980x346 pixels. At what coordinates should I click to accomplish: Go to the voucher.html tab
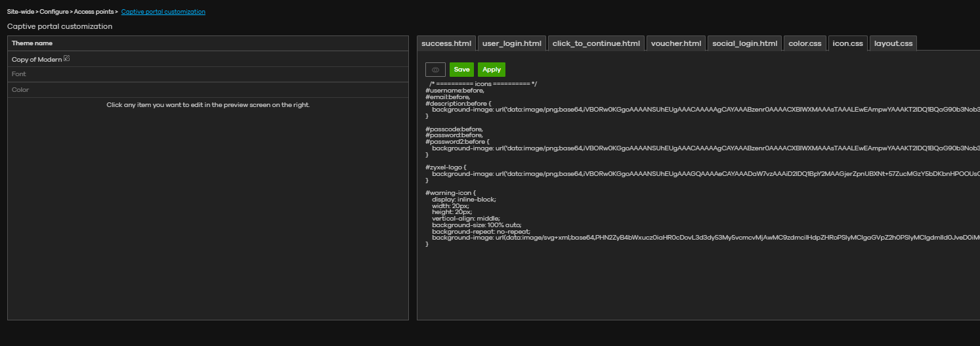click(x=676, y=44)
